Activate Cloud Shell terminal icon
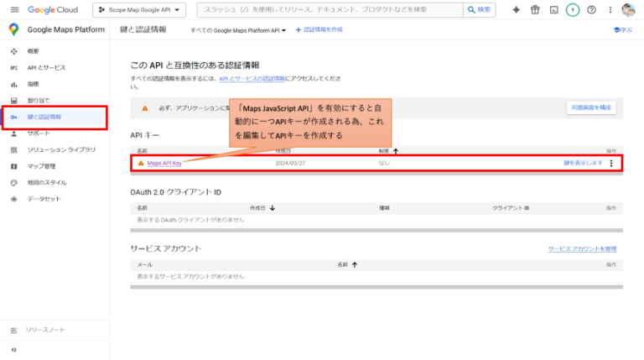Image resolution: width=644 pixels, height=360 pixels. click(553, 10)
